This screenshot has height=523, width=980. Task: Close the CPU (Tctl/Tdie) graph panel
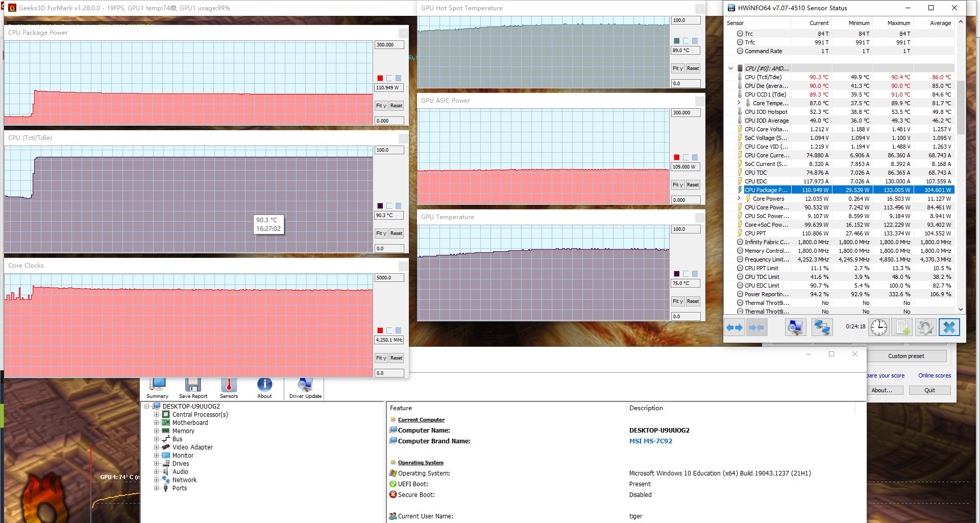[403, 138]
